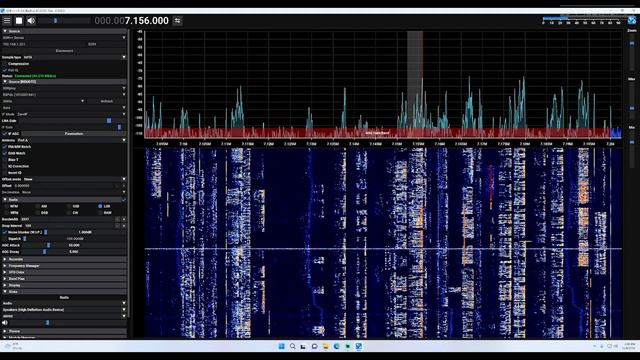Viewport: 640px width, 360px height.
Task: Expand the Display section
Action: (64, 285)
